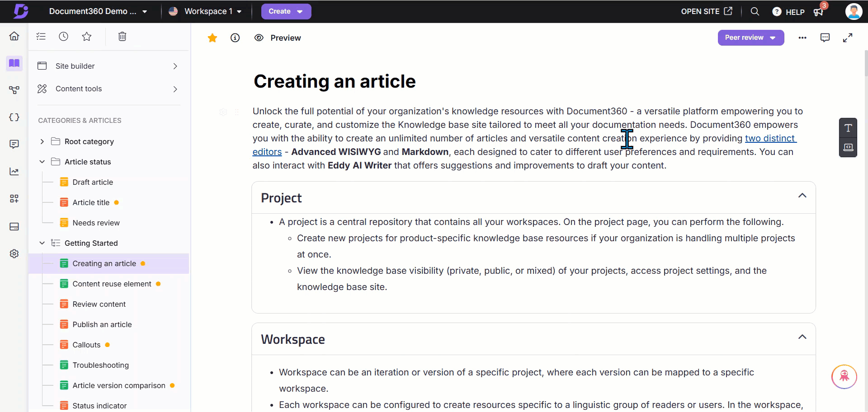Image resolution: width=868 pixels, height=412 pixels.
Task: Collapse the Article status folder
Action: pos(42,162)
